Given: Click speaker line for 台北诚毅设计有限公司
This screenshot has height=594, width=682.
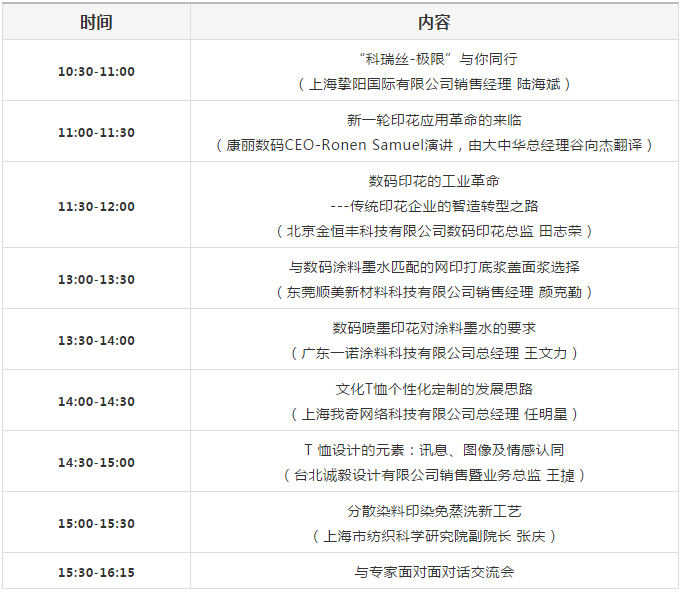Looking at the screenshot, I should (x=434, y=475).
